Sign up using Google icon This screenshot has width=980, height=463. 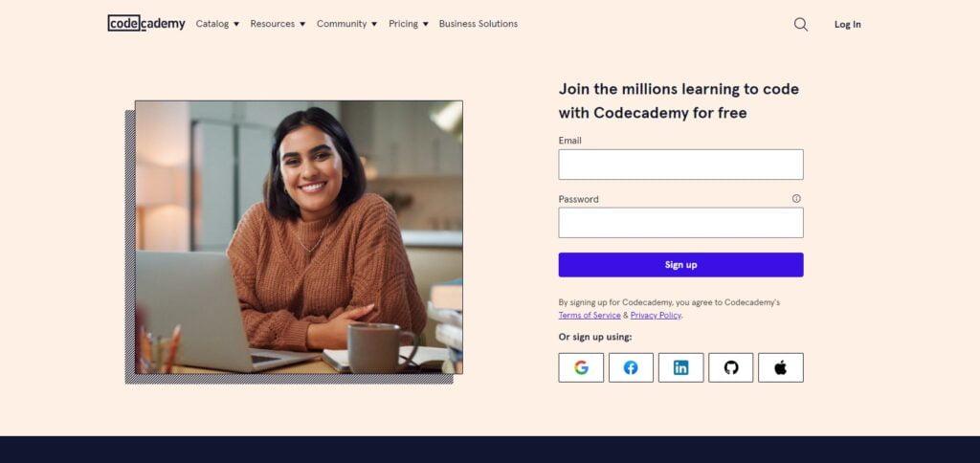click(x=581, y=367)
